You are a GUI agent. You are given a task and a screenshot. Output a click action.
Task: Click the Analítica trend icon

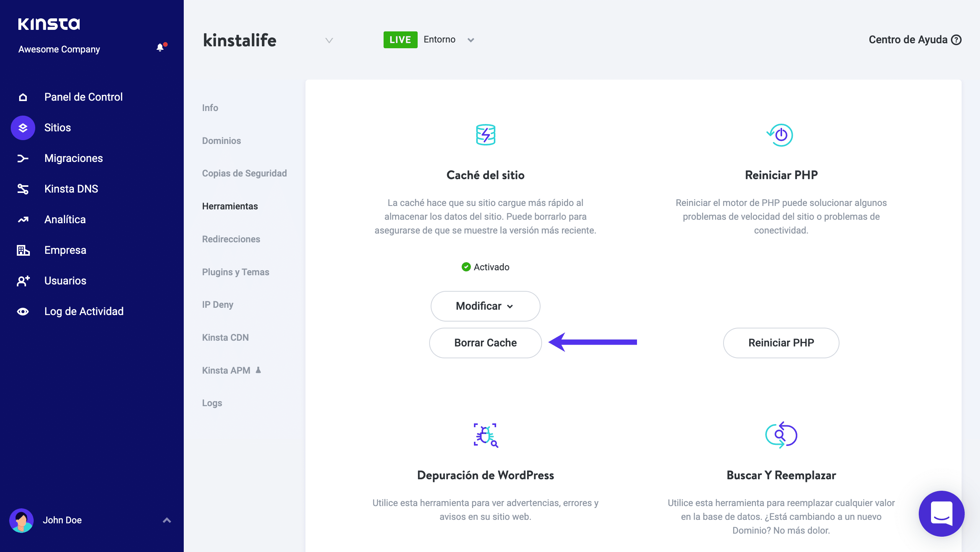(23, 219)
